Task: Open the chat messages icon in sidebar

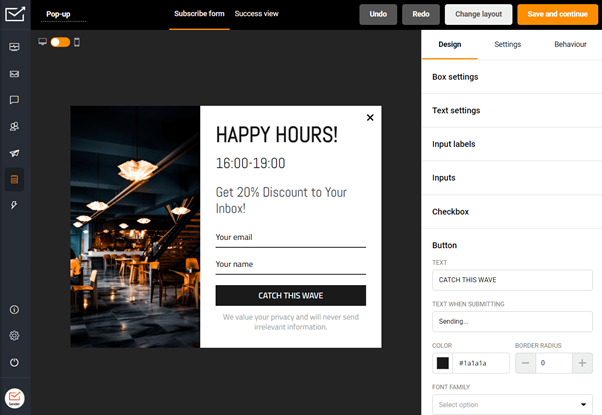Action: pyautogui.click(x=15, y=100)
